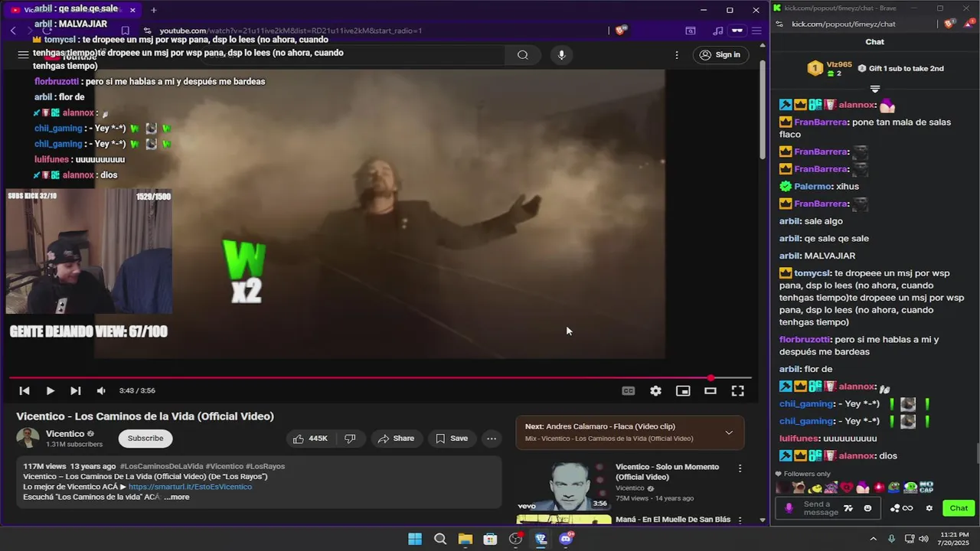Screen dimensions: 980x551
Task: Click the Sign in button
Action: pyautogui.click(x=720, y=55)
